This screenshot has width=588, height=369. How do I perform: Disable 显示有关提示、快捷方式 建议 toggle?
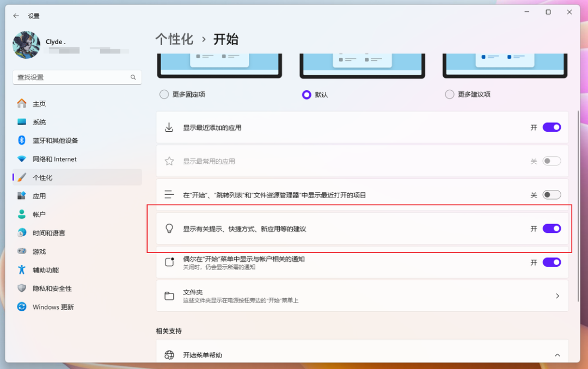pyautogui.click(x=552, y=229)
